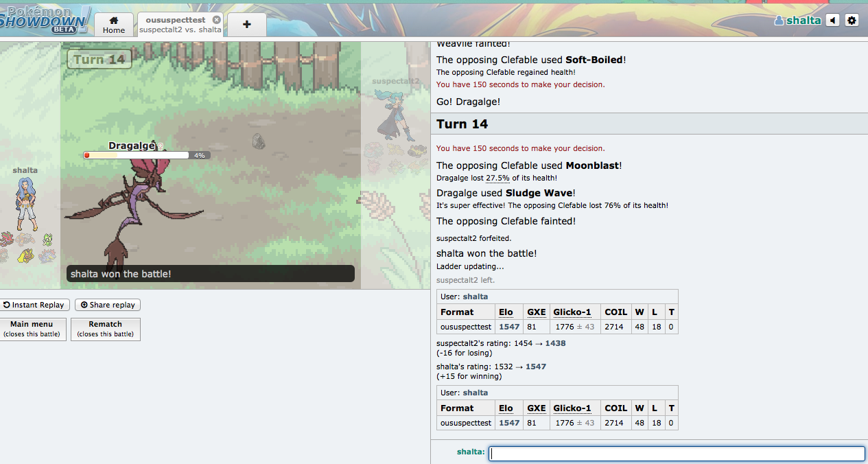Click the 4% HP readout
The height and width of the screenshot is (464, 868).
coord(200,156)
